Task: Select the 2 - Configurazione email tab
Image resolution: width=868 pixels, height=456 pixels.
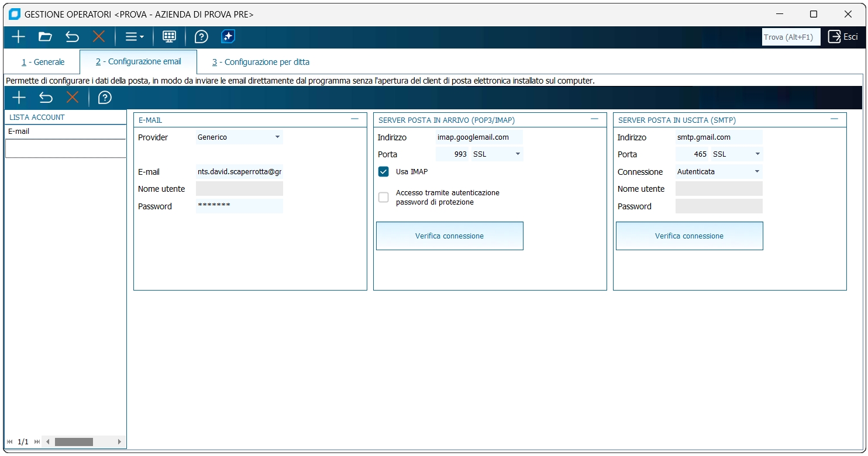Action: (x=139, y=61)
